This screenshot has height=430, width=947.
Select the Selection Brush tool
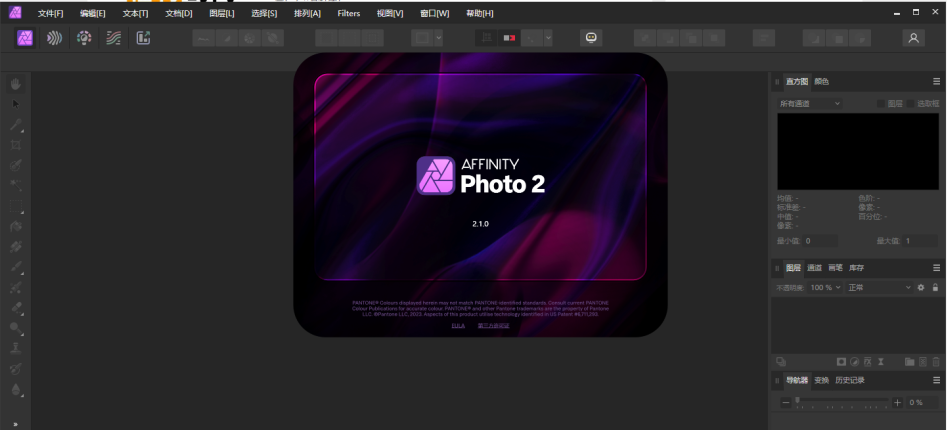pos(16,165)
